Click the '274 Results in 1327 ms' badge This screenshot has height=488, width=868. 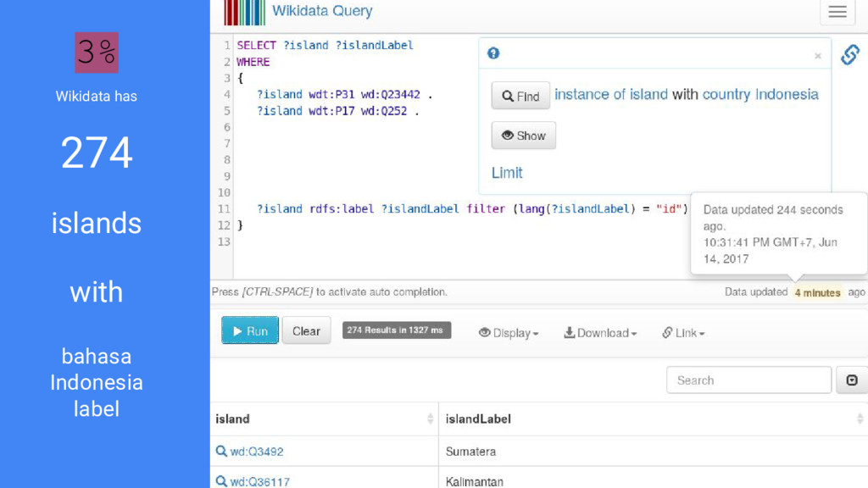(397, 330)
